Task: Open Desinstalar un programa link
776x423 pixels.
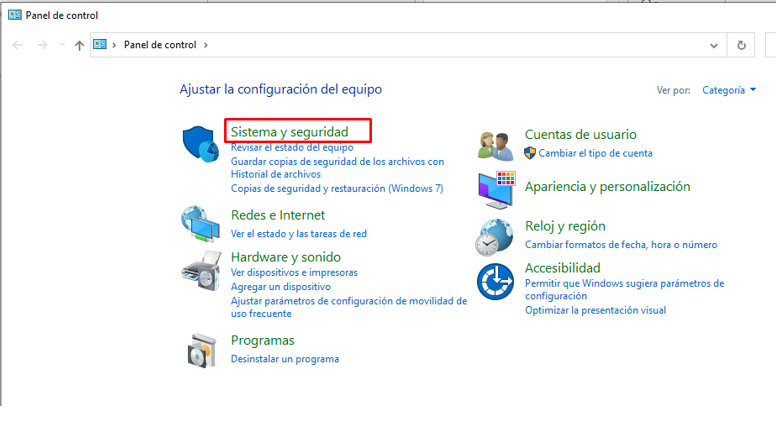Action: click(x=284, y=359)
